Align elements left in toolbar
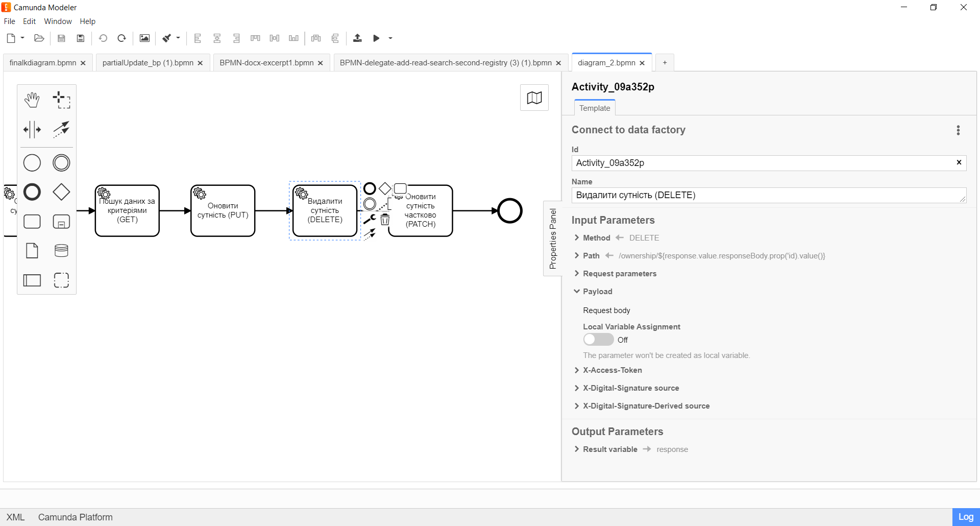This screenshot has width=980, height=526. [x=198, y=38]
